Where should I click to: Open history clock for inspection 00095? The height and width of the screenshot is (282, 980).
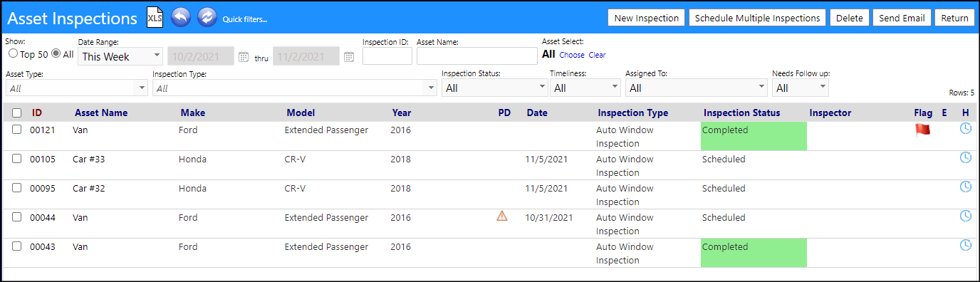click(x=966, y=187)
